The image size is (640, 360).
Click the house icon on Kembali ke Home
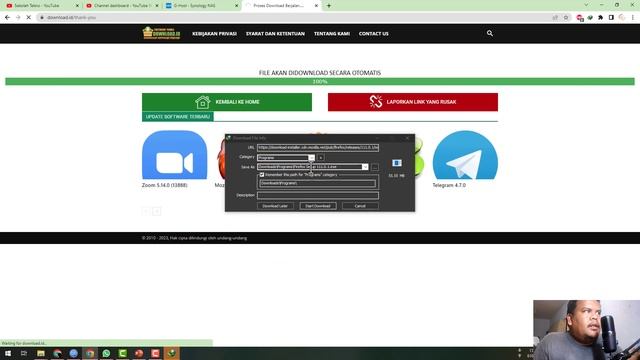click(202, 102)
